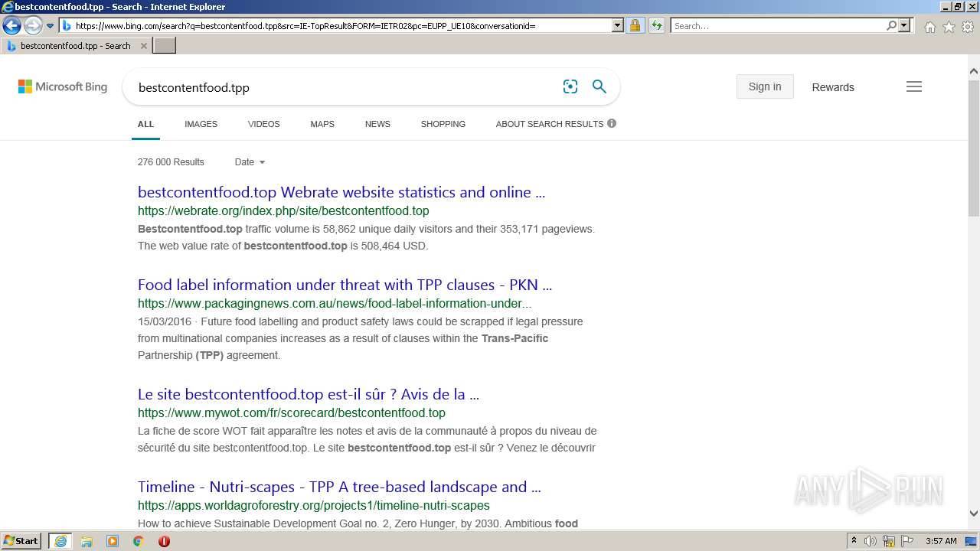Click the IE Back navigation arrow
Viewport: 980px width, 551px height.
(11, 25)
